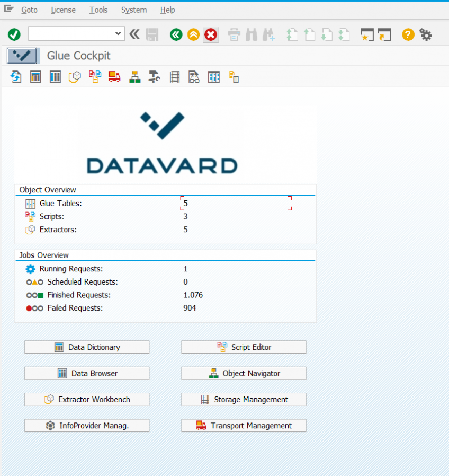The width and height of the screenshot is (449, 476).
Task: Click the Scripts label
Action: tap(52, 216)
